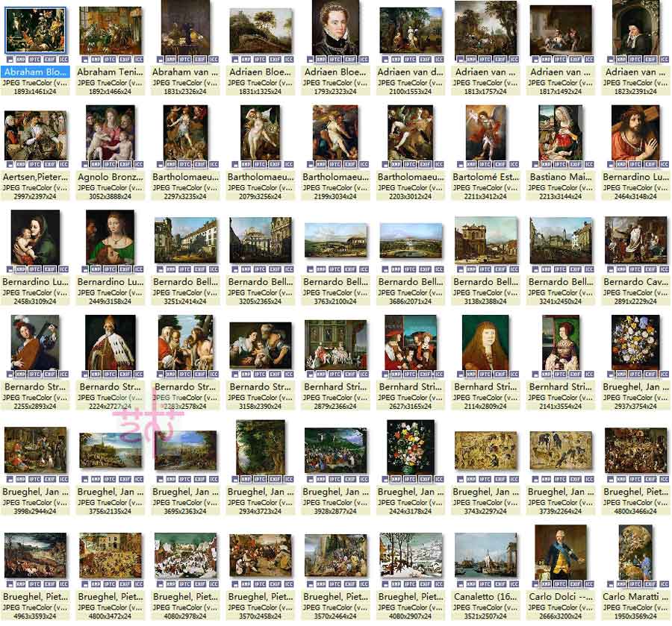Click the XMP badge under Adriaen van d... thumbnail

pos(396,60)
